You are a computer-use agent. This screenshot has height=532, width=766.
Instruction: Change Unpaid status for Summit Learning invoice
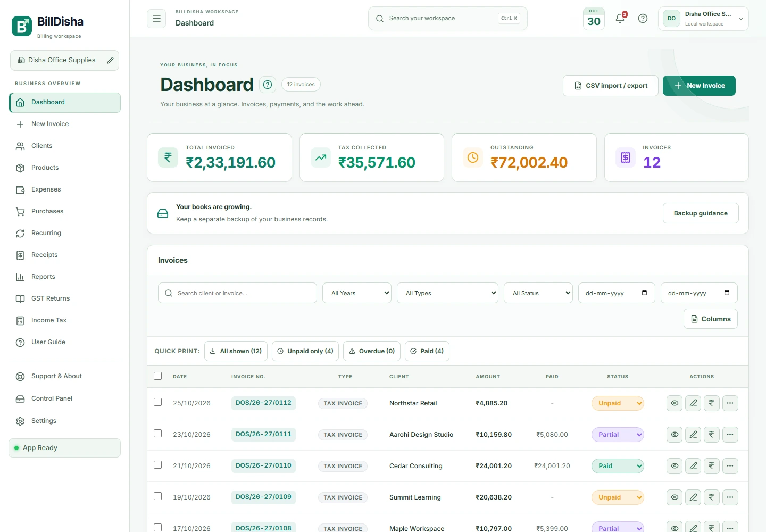tap(618, 497)
